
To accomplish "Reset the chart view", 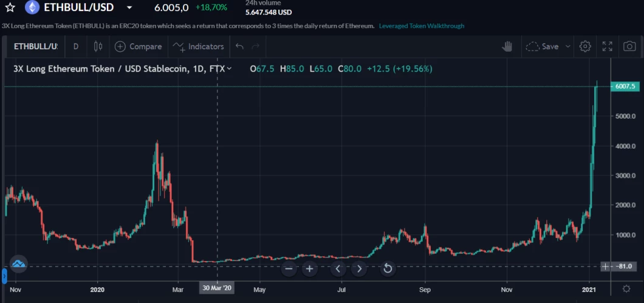I will click(x=388, y=268).
